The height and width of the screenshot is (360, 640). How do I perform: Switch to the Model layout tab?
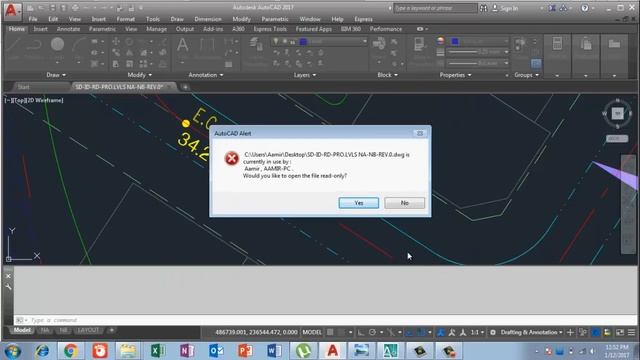[x=22, y=330]
